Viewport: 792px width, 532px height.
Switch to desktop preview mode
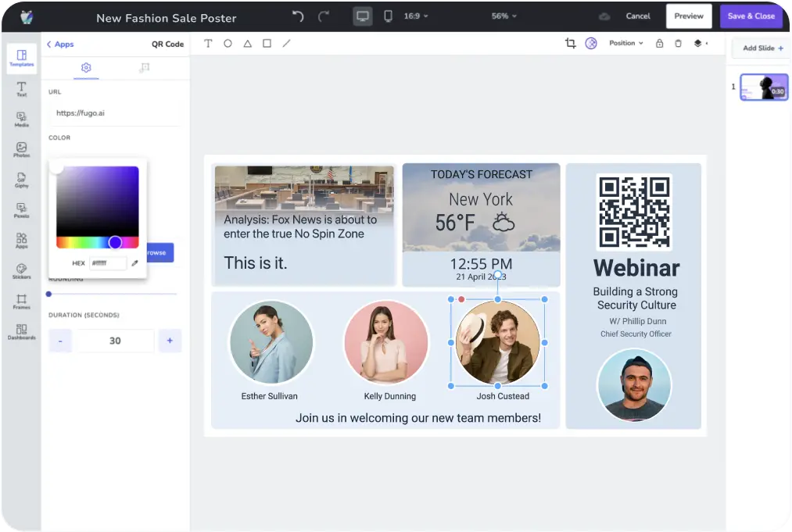point(362,16)
